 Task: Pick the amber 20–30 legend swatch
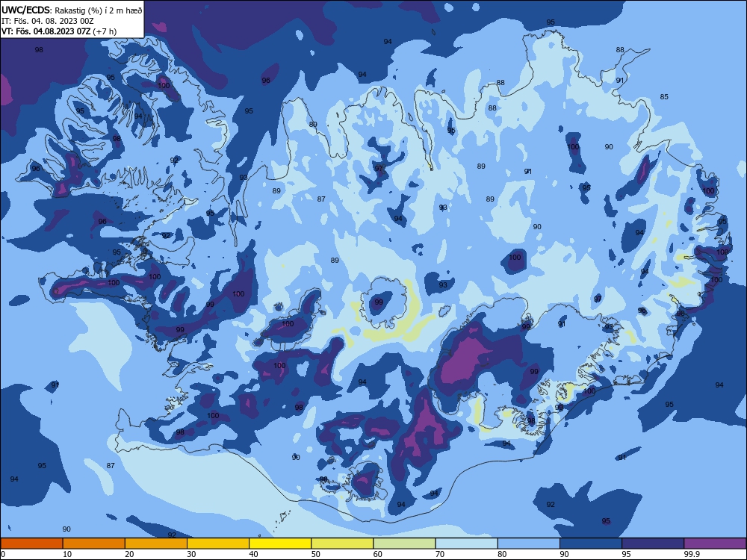point(156,544)
